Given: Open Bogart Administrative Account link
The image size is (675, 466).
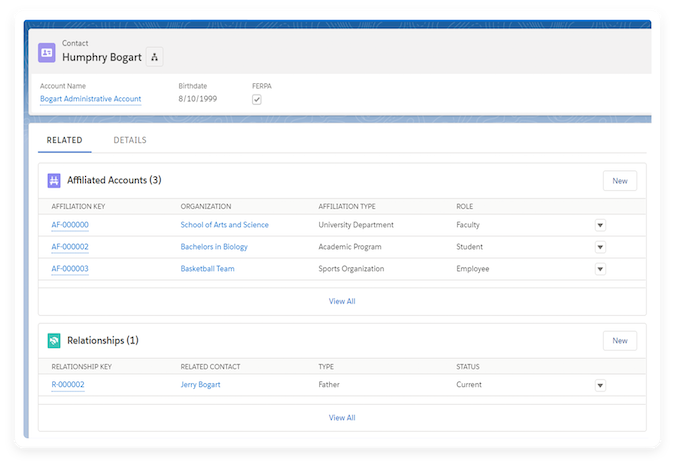Looking at the screenshot, I should [90, 99].
